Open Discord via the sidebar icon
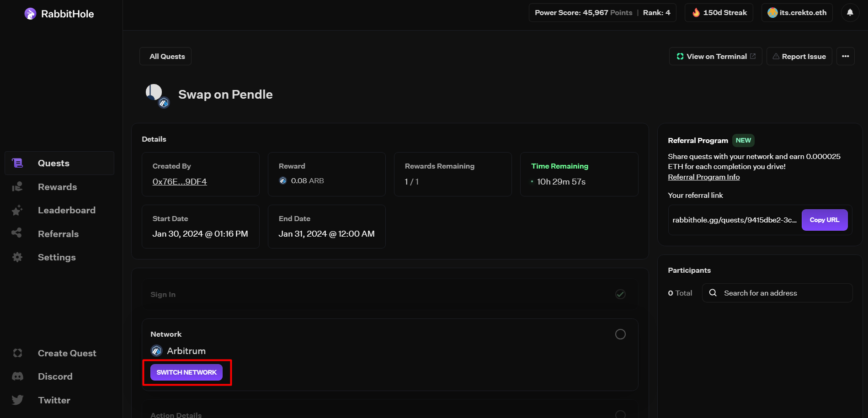 pos(17,376)
